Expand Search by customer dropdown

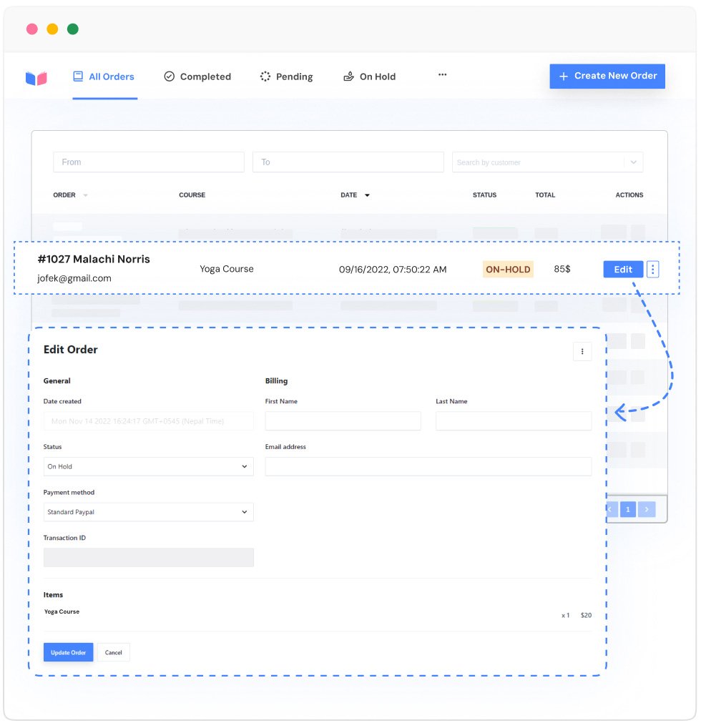[x=633, y=162]
